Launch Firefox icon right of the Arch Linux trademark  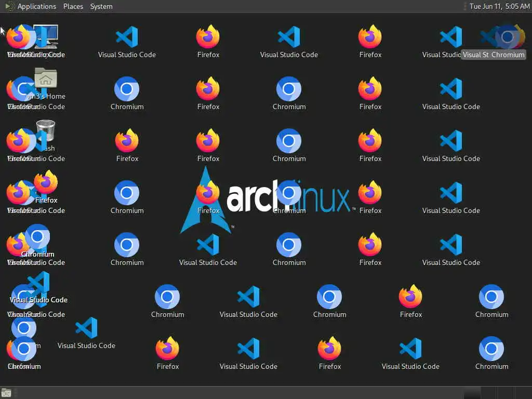370,193
